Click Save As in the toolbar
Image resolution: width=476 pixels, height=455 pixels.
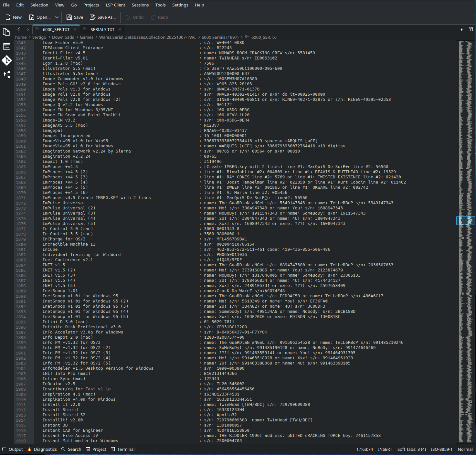click(x=103, y=17)
